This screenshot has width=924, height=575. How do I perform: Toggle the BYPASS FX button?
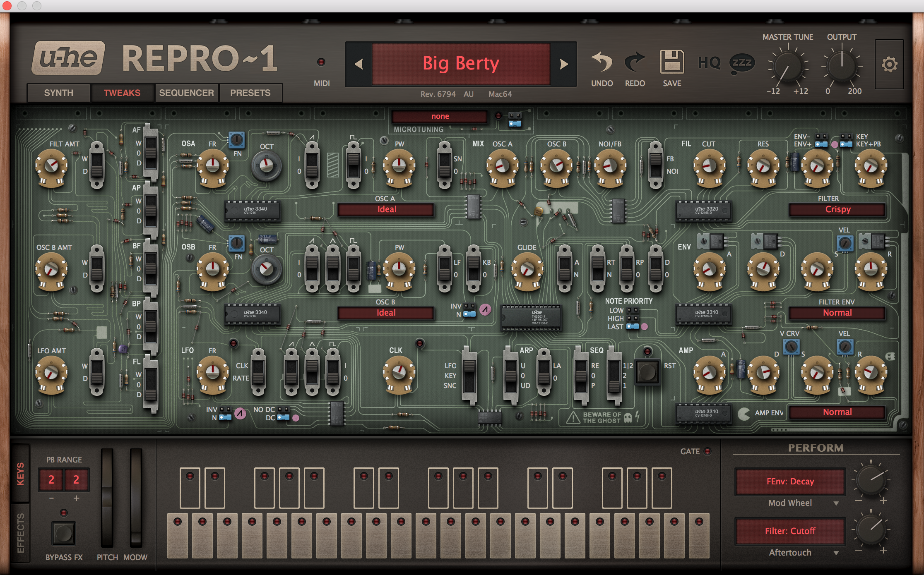[63, 533]
